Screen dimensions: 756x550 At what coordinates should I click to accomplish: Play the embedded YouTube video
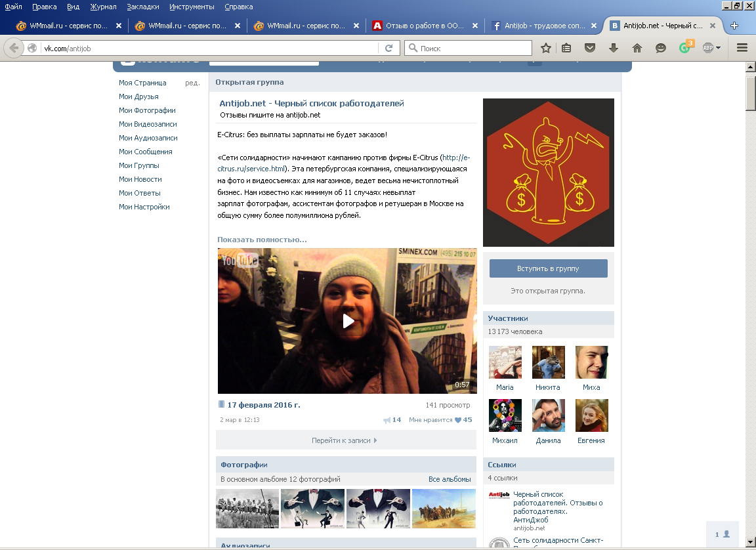[348, 321]
